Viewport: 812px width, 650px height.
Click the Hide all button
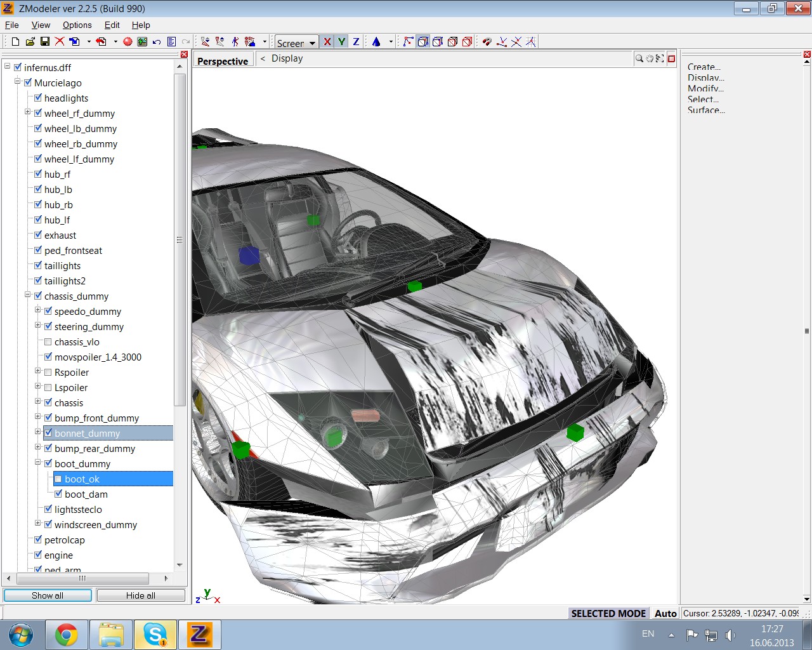(x=141, y=595)
